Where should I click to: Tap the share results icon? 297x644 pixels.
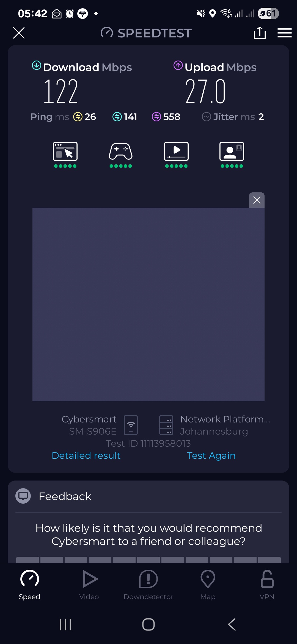[260, 33]
